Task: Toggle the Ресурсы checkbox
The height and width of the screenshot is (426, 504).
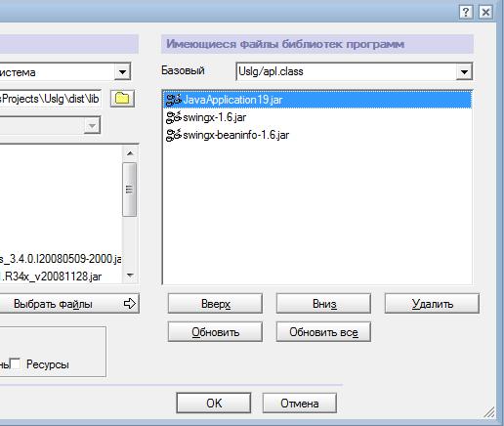Action: 15,363
